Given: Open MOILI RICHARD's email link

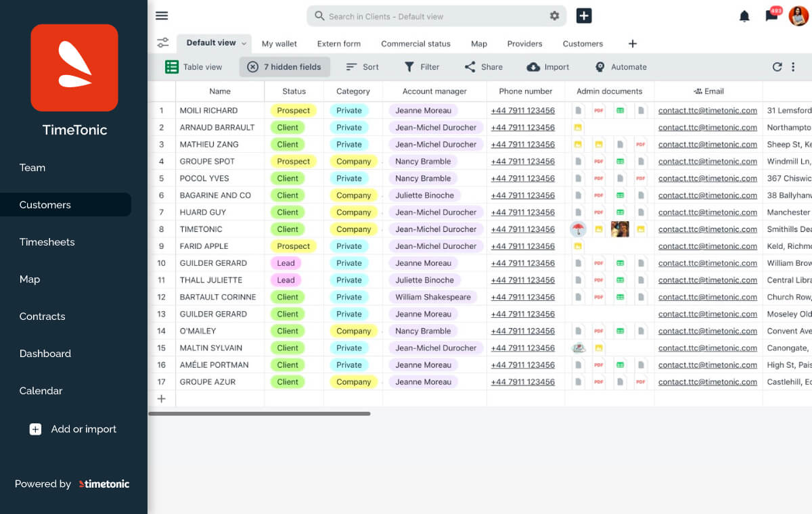Looking at the screenshot, I should pyautogui.click(x=708, y=110).
